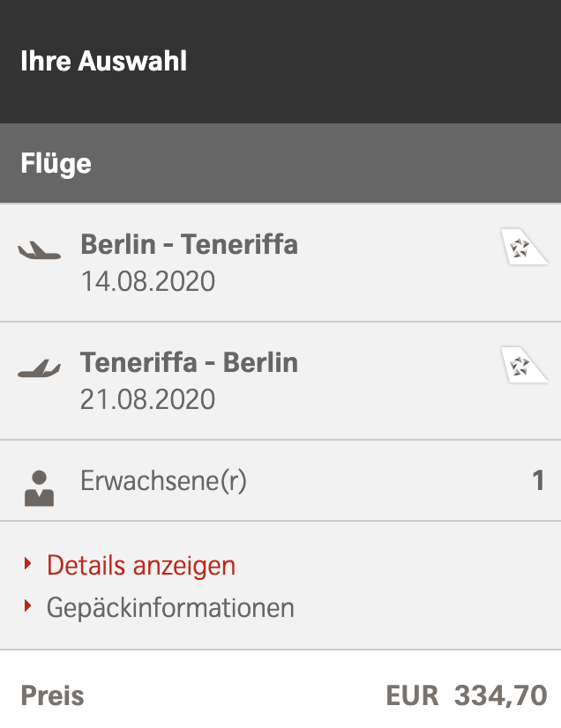Click the departing plane icon
This screenshot has width=561, height=728.
[40, 250]
